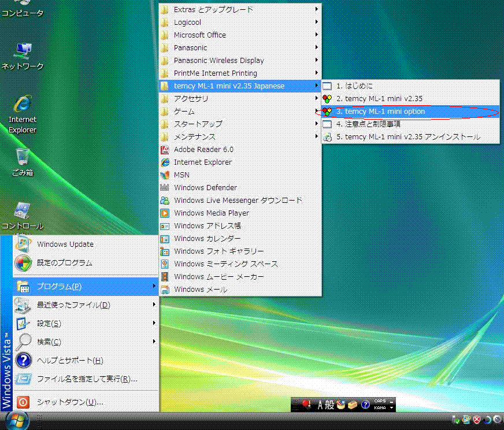Click the uninstall icon beside アンインストール
The height and width of the screenshot is (430, 504).
pyautogui.click(x=327, y=137)
